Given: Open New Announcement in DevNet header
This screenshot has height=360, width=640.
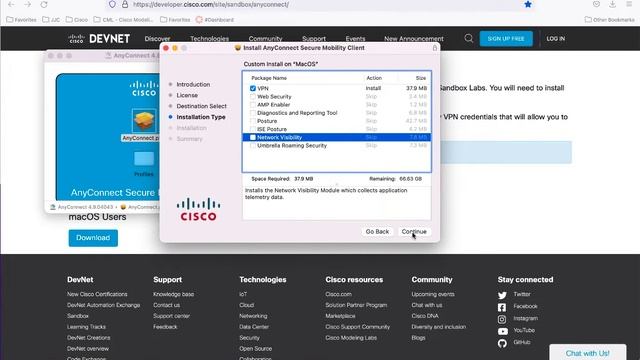Looking at the screenshot, I should (x=413, y=39).
